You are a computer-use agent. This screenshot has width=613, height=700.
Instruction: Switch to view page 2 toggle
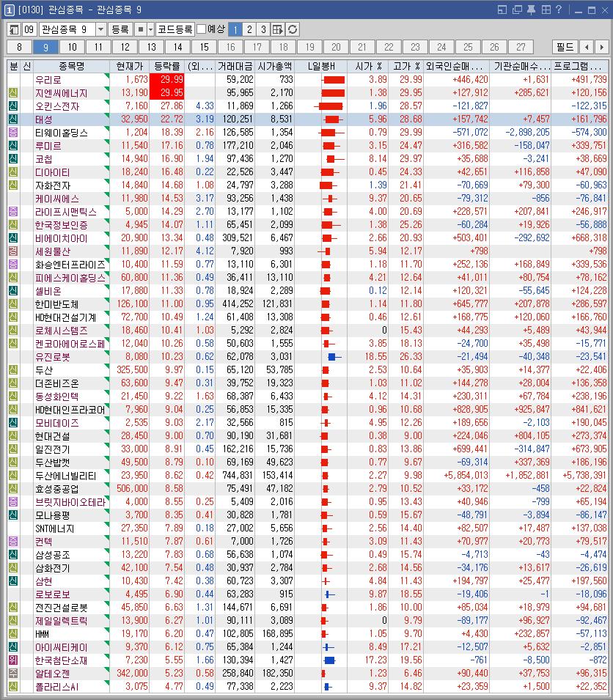(249, 29)
